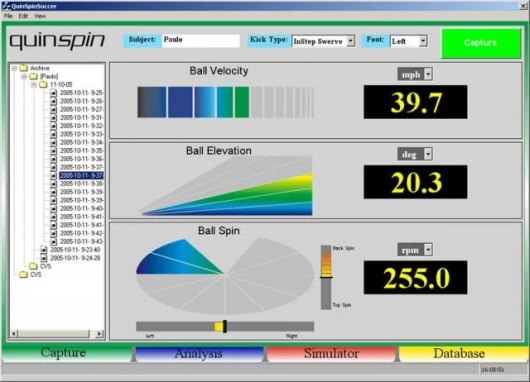Click the [Paulo] folder icon
This screenshot has height=382, width=530.
(x=33, y=76)
